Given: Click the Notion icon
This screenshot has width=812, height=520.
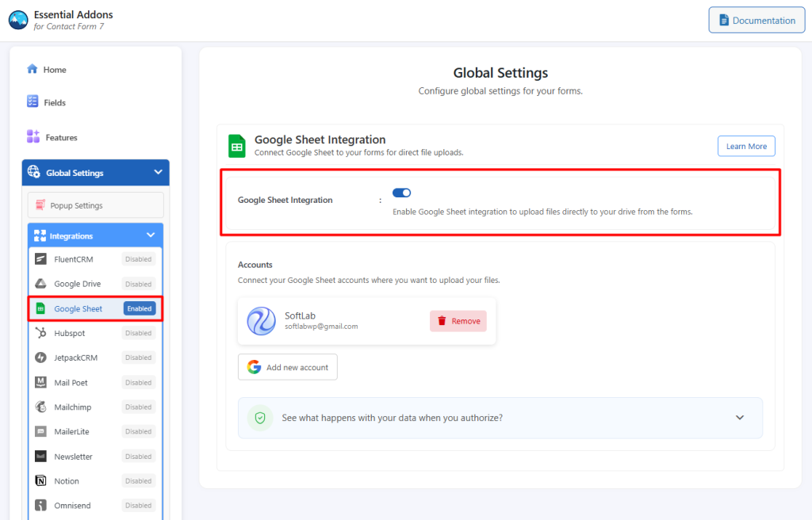Looking at the screenshot, I should 40,480.
